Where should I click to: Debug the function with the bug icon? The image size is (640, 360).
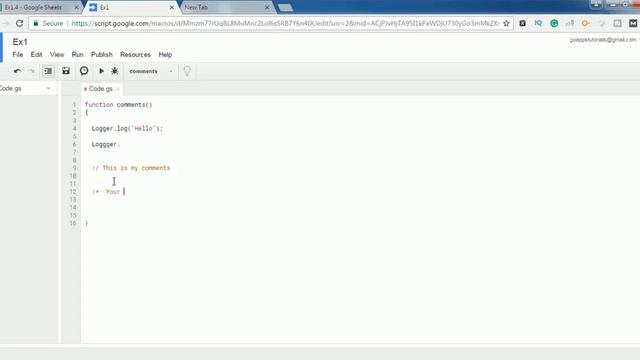click(x=115, y=71)
